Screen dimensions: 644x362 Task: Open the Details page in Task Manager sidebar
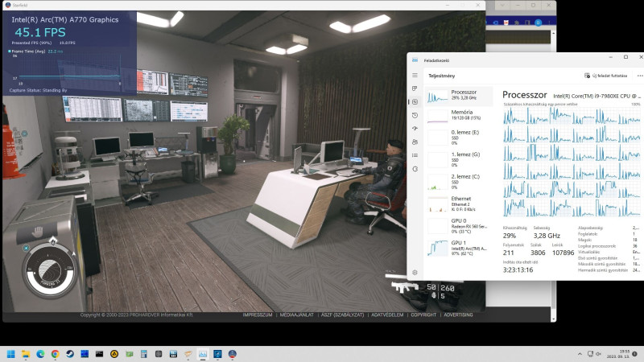coord(415,155)
